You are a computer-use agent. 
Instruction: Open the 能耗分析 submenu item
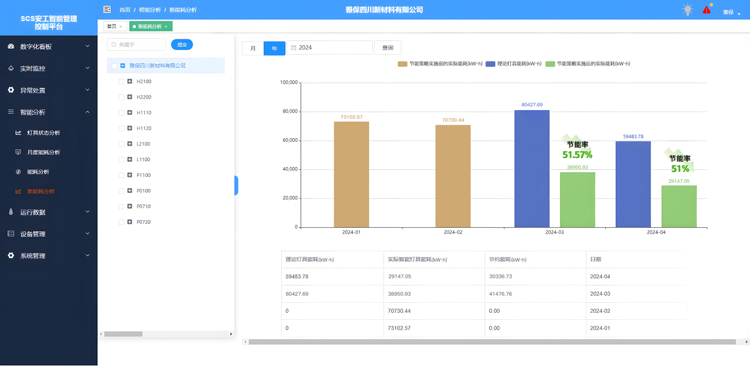(x=49, y=172)
